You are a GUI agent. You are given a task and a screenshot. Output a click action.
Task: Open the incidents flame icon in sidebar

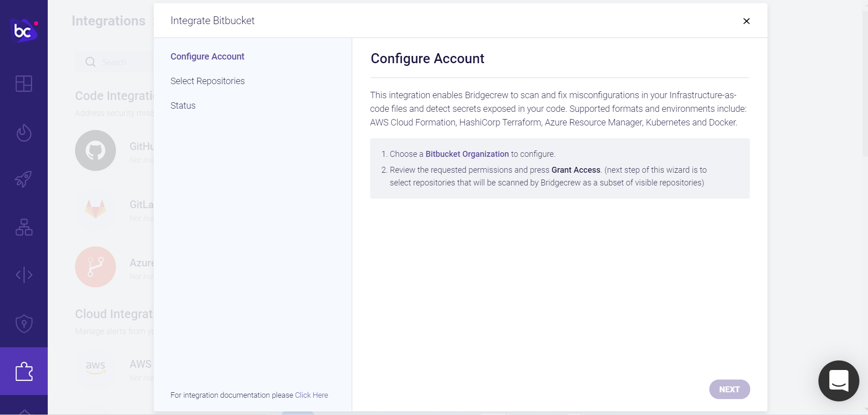[24, 133]
